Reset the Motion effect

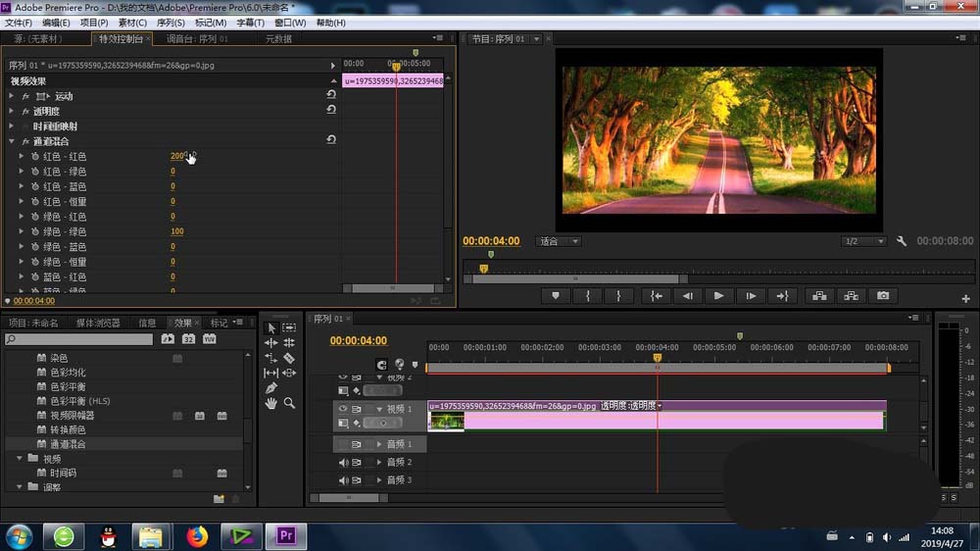click(x=331, y=94)
